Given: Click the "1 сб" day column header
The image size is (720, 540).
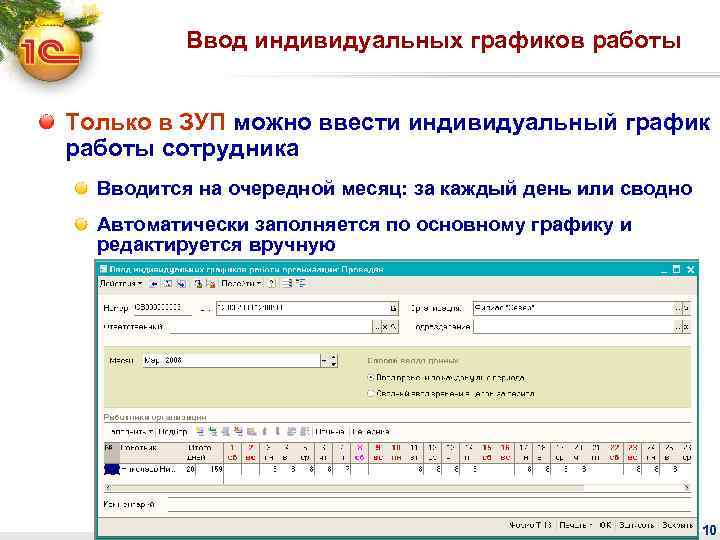Looking at the screenshot, I should (x=233, y=452).
